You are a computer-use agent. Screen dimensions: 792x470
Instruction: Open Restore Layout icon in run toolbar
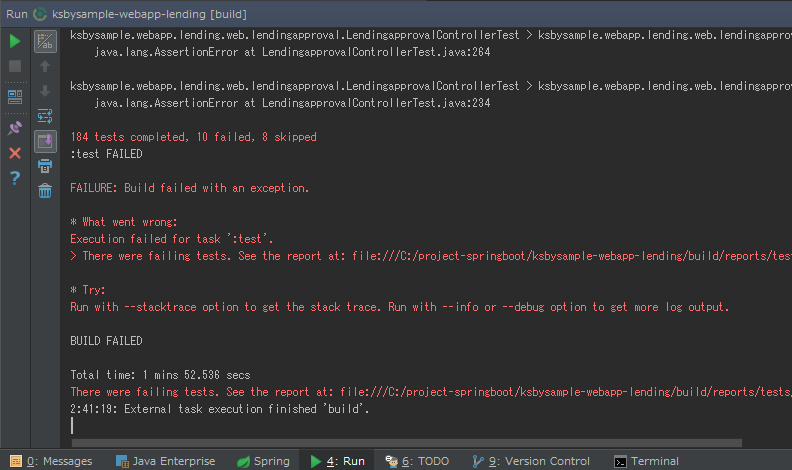[15, 97]
